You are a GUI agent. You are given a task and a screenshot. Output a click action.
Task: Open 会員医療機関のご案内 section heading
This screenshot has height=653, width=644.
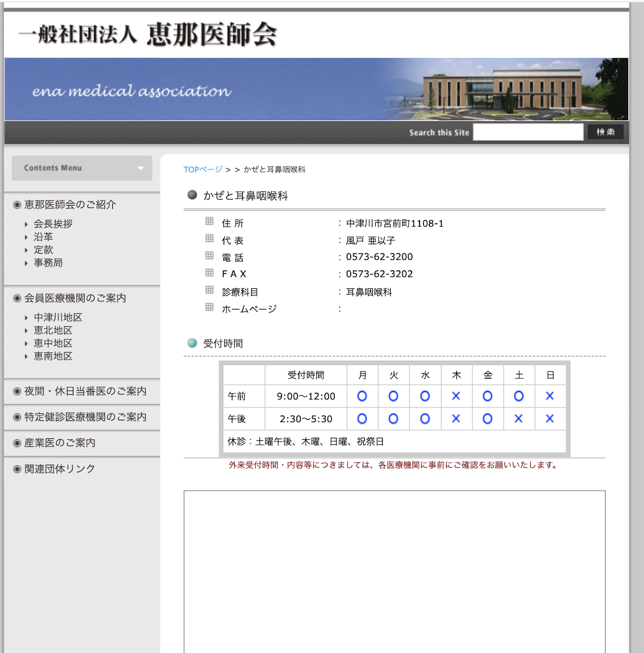click(75, 298)
